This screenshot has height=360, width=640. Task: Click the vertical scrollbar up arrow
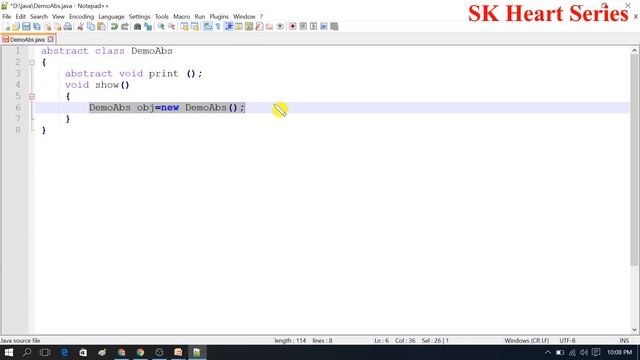tap(634, 51)
